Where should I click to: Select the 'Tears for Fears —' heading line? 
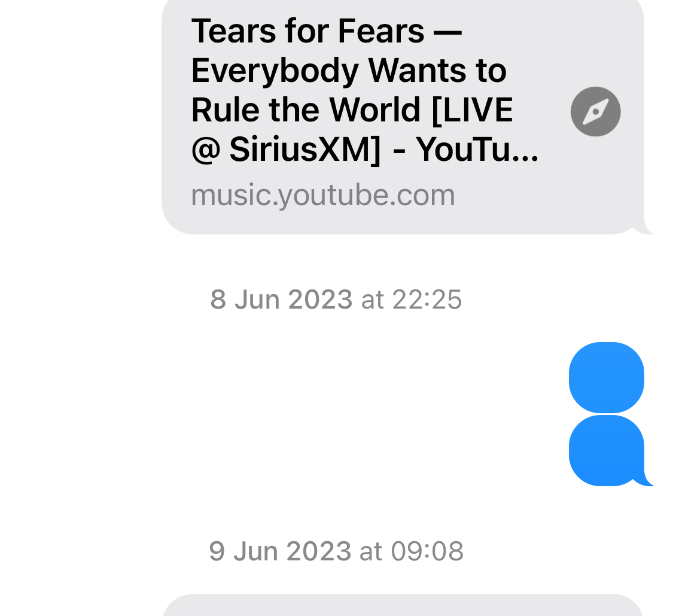click(x=326, y=31)
